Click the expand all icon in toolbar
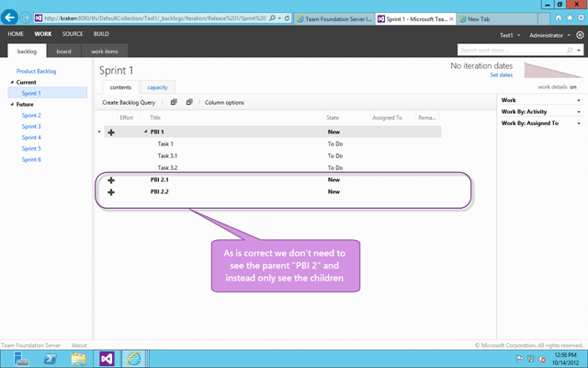Screen dimensions: 588x368 pyautogui.click(x=174, y=102)
